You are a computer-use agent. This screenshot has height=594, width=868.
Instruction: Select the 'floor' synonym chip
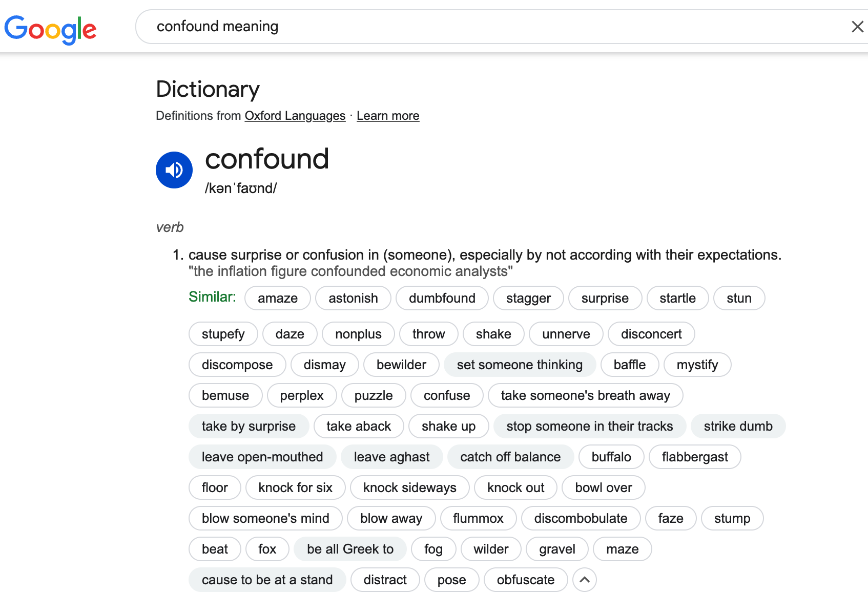[x=215, y=487]
